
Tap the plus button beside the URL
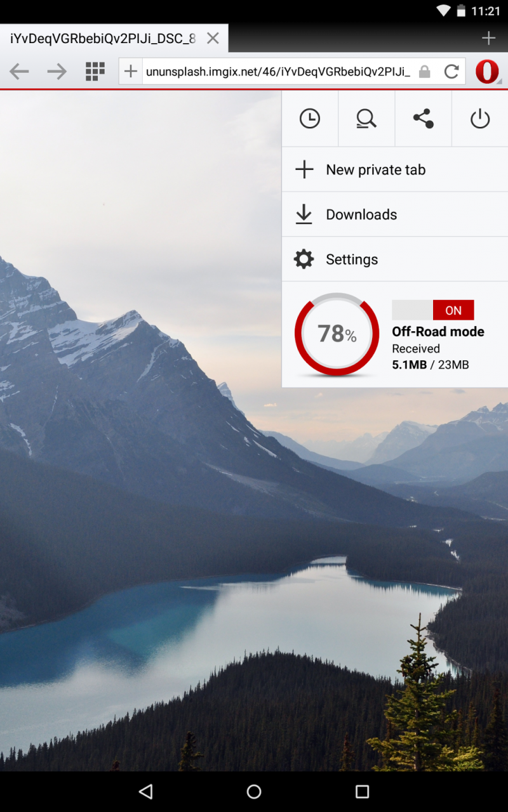click(131, 72)
